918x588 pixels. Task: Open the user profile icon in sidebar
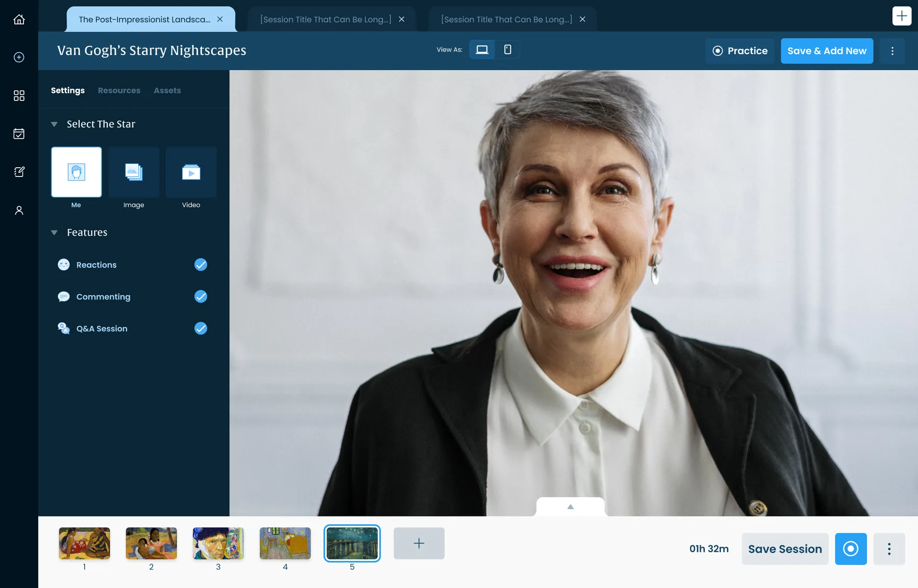(19, 210)
